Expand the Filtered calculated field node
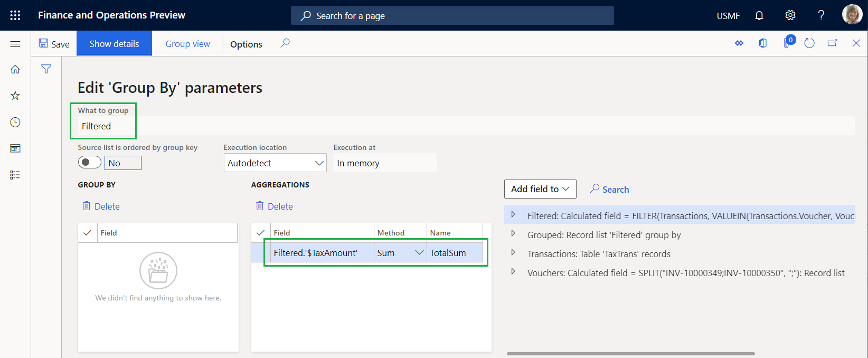The width and height of the screenshot is (868, 358). 513,214
